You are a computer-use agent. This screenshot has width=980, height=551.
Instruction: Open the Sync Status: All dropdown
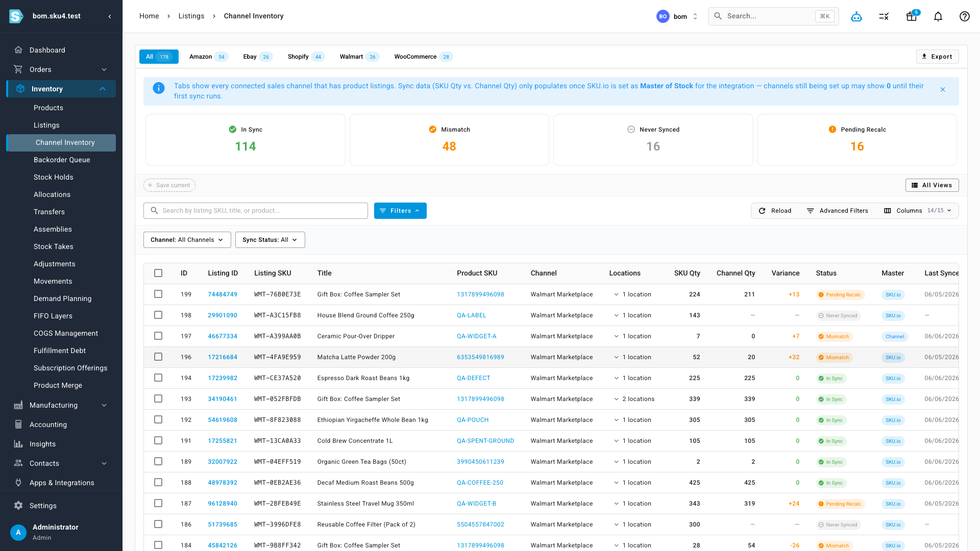tap(270, 240)
